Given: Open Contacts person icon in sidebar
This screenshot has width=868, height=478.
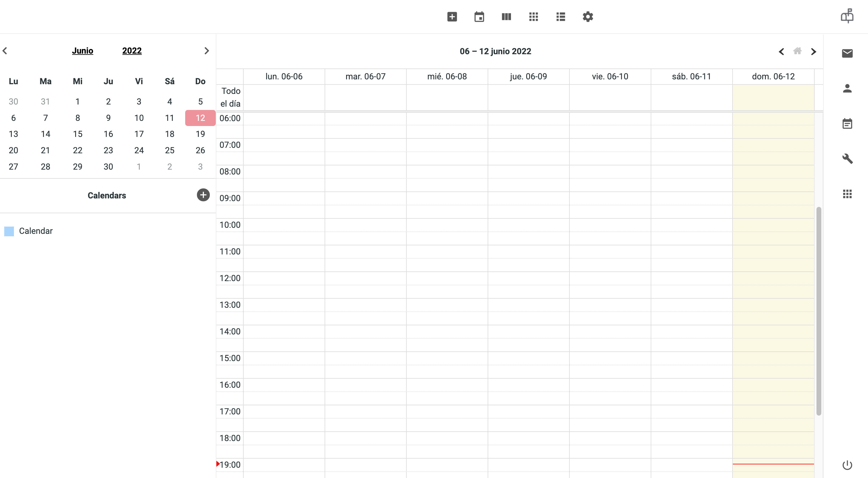Looking at the screenshot, I should pyautogui.click(x=847, y=88).
